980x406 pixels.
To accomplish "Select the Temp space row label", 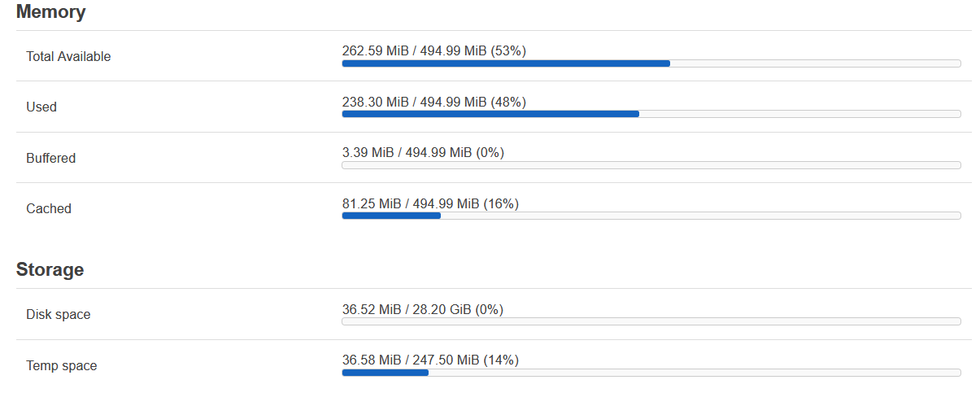I will (x=61, y=366).
